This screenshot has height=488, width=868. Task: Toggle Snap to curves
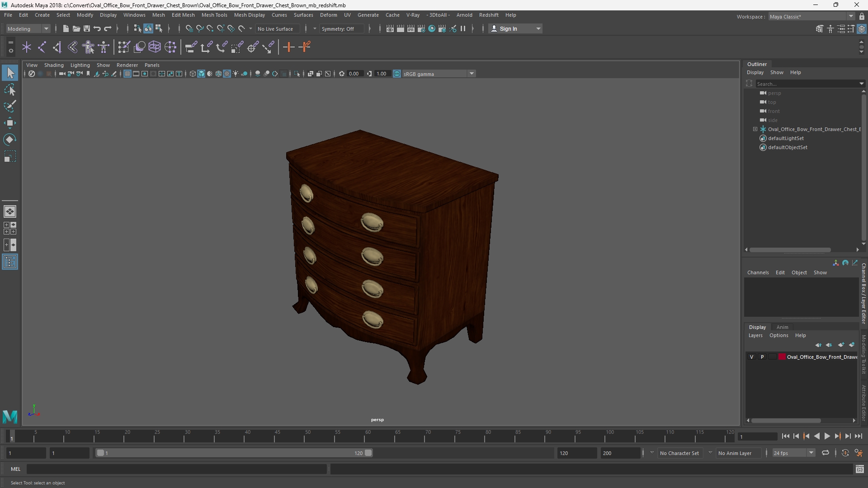point(199,28)
